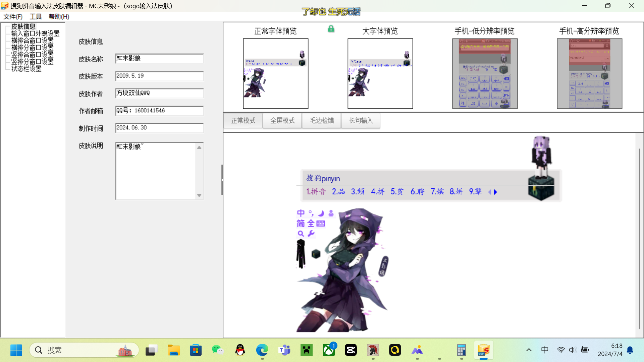Click the Wi-Fi icon in system tray
Viewport: 644px width, 362px height.
[561, 350]
